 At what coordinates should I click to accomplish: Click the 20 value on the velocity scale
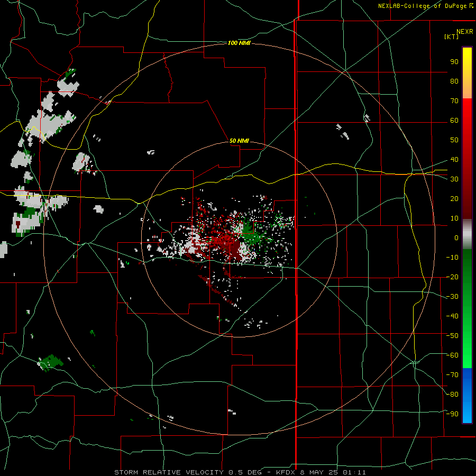[454, 199]
